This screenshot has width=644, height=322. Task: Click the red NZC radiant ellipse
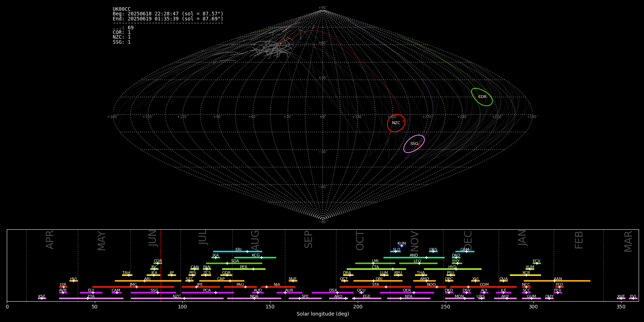[396, 123]
